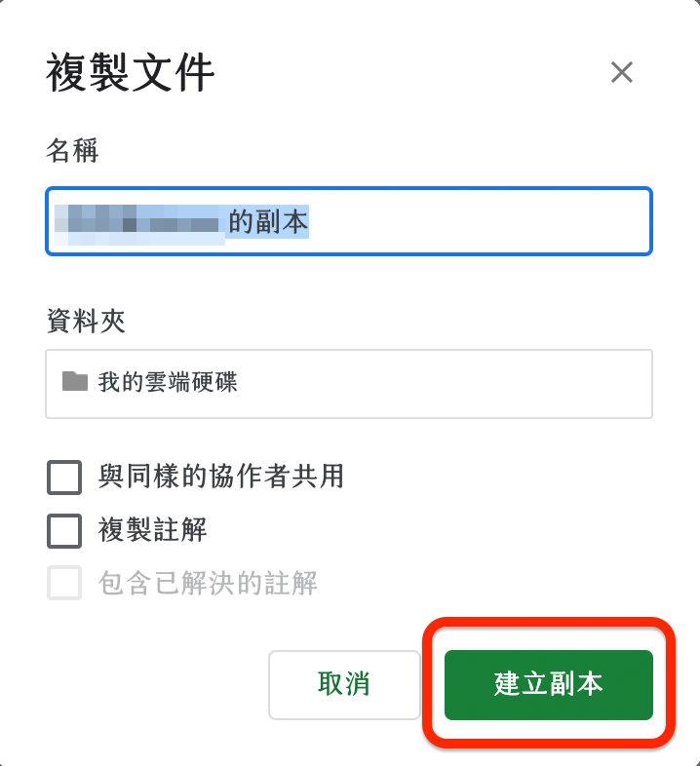Toggle the 包含已解決的註解 checkbox
The image size is (700, 766).
[x=64, y=584]
